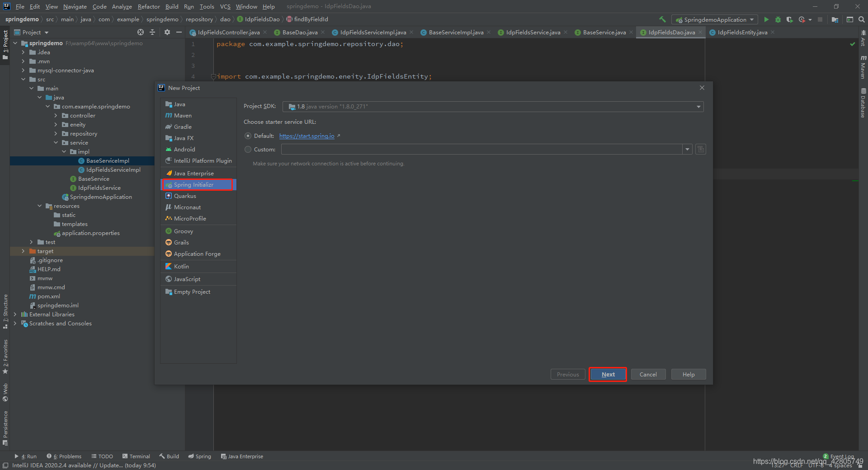
Task: Switch to BaseDao.java tab
Action: [300, 32]
